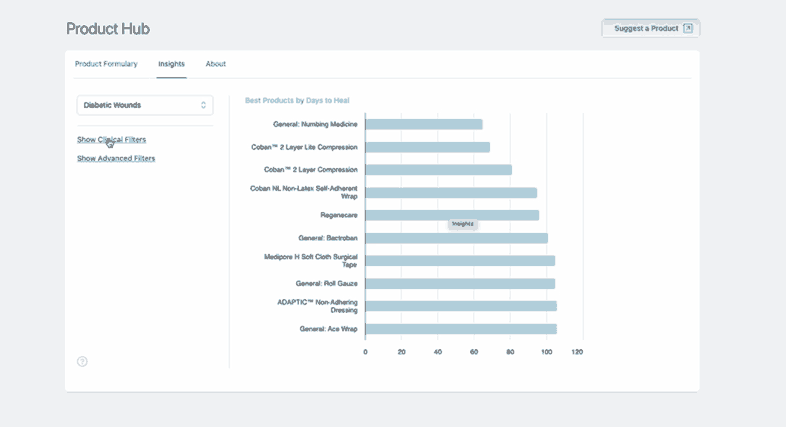Image resolution: width=786 pixels, height=427 pixels.
Task: Click the help question mark icon
Action: pyautogui.click(x=82, y=361)
